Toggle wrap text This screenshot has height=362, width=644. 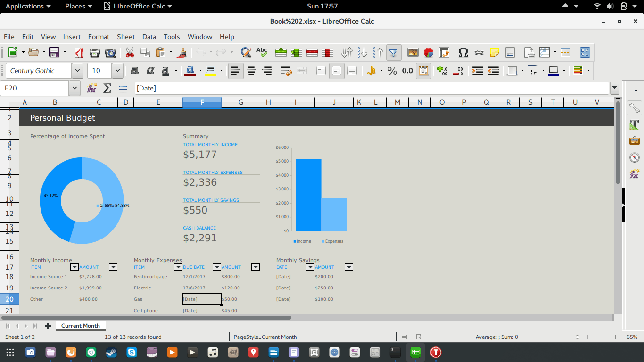[x=286, y=71]
